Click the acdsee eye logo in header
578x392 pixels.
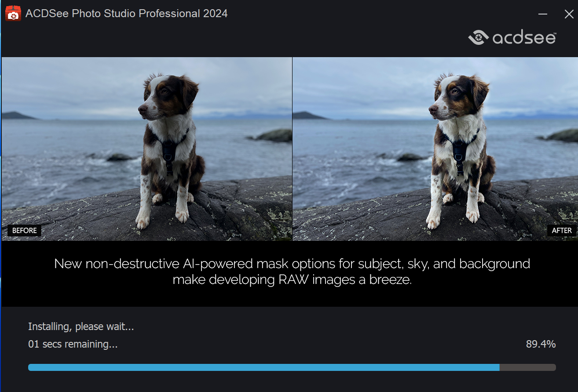[478, 38]
